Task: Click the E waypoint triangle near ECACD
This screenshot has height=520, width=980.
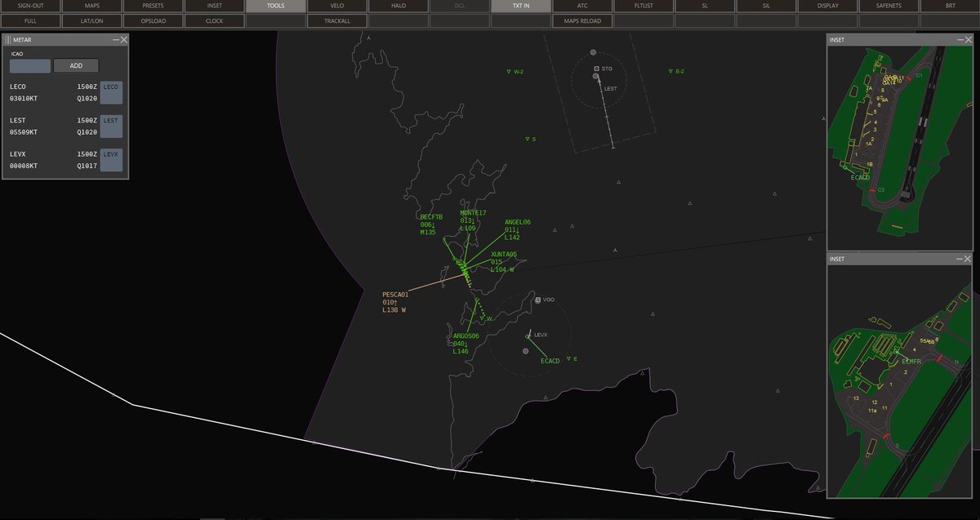Action: (x=568, y=358)
